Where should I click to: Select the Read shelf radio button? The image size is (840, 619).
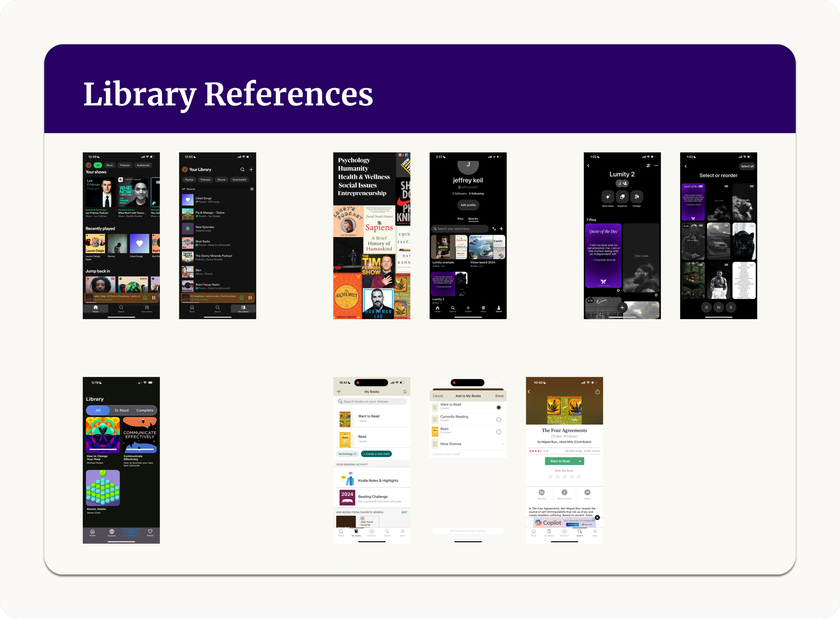pos(499,432)
